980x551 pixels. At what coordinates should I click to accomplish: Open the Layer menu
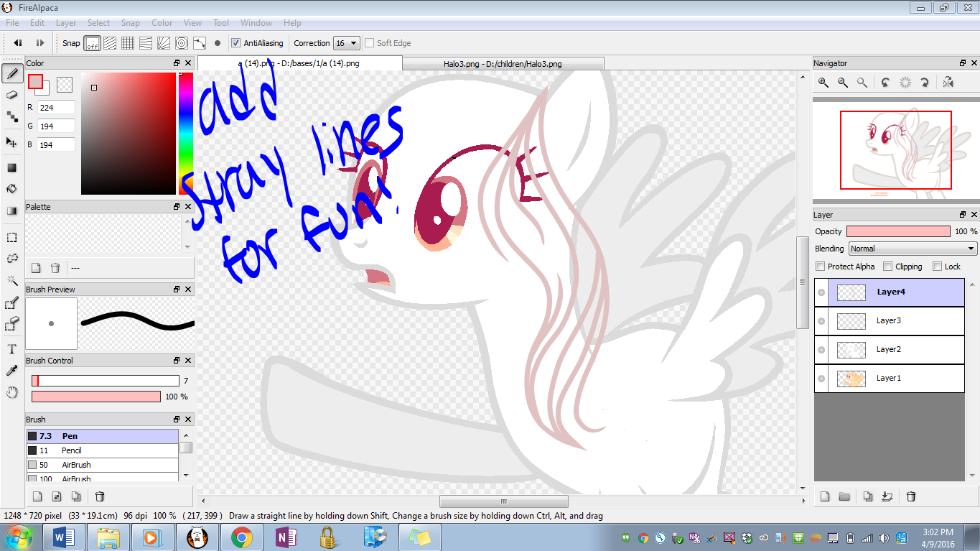pos(66,23)
